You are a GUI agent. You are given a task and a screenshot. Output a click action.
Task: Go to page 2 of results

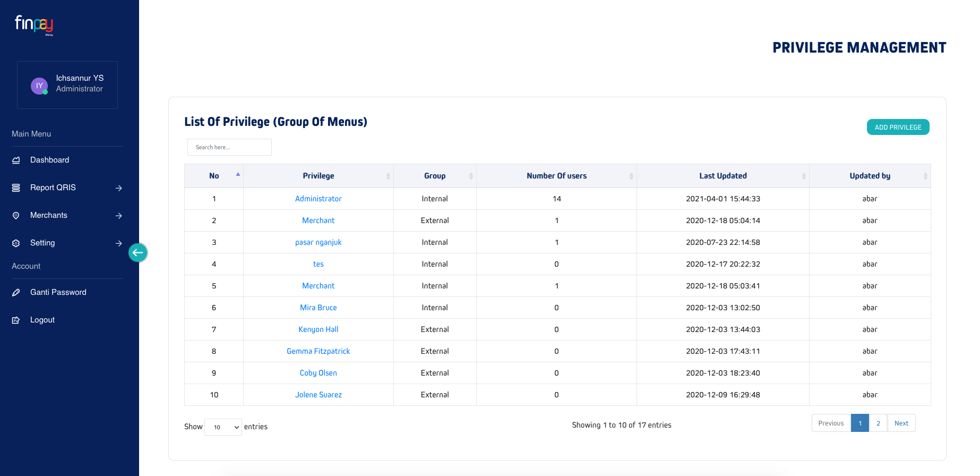(x=878, y=423)
